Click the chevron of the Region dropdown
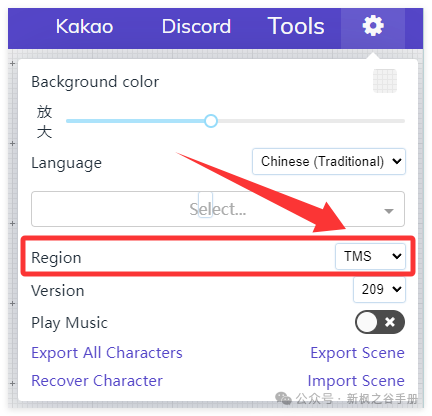This screenshot has width=432, height=416. pyautogui.click(x=396, y=256)
